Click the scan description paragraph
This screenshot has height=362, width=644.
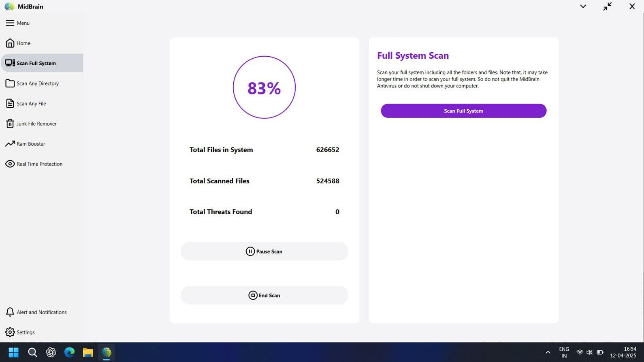[x=462, y=79]
